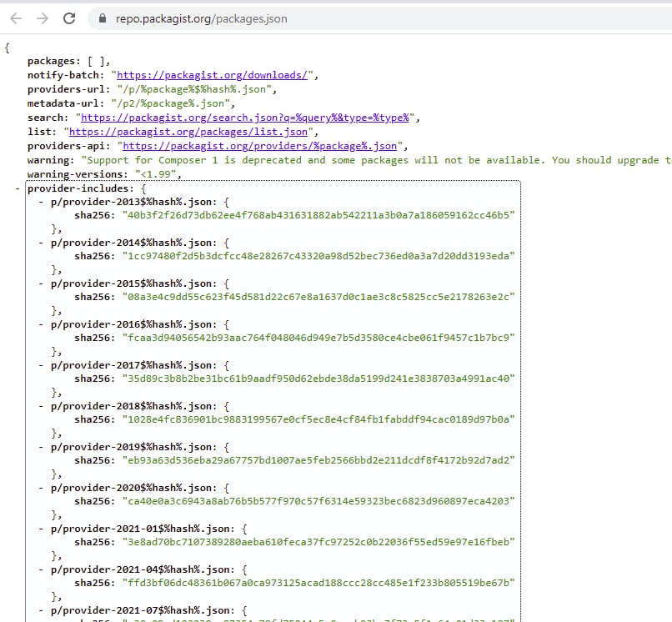Viewport: 672px width, 622px height.
Task: Go back using the browser back arrow
Action: coord(16,18)
